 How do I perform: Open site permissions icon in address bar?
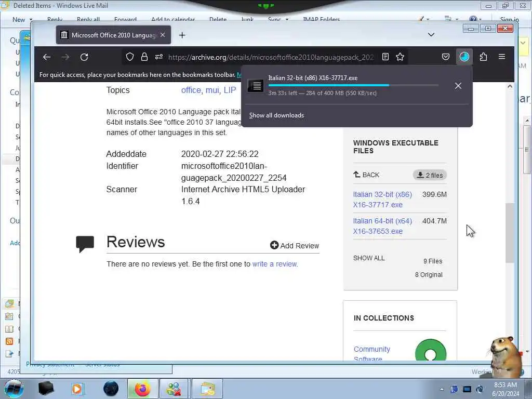pos(159,57)
